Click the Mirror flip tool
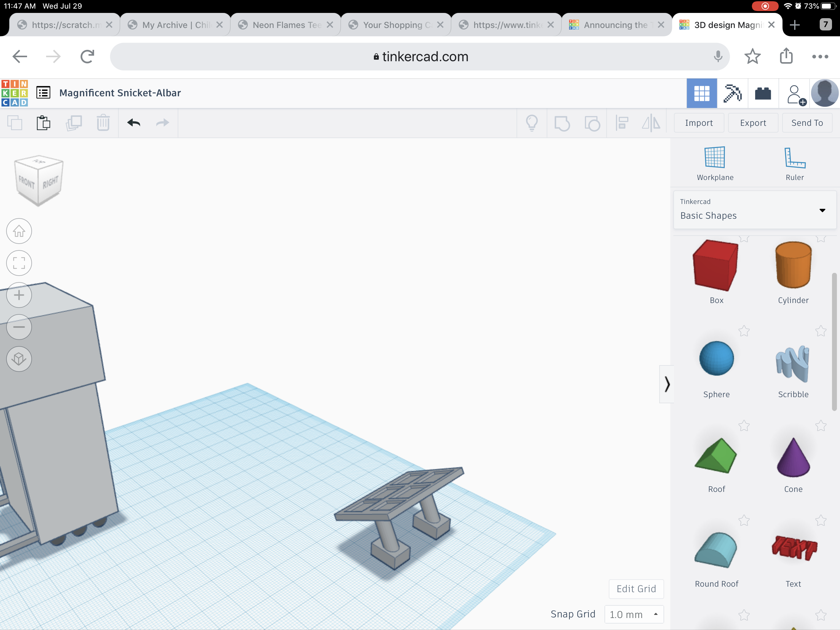 coord(651,123)
